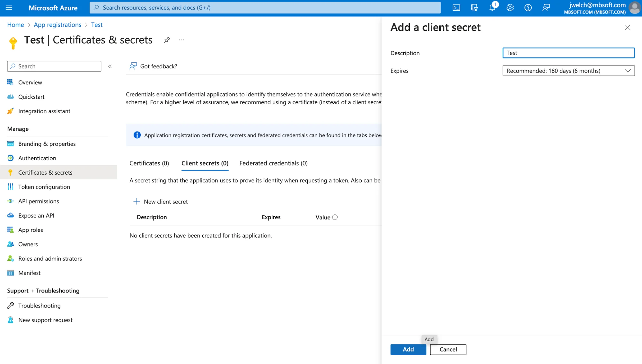Viewport: 642px width, 364px height.
Task: Click the API permissions icon
Action: pyautogui.click(x=10, y=201)
